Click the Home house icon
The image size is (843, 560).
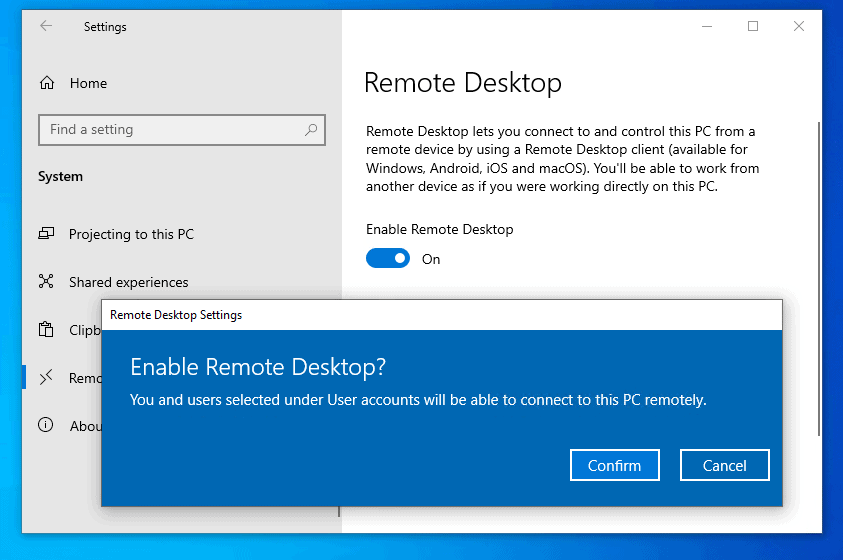[x=46, y=83]
